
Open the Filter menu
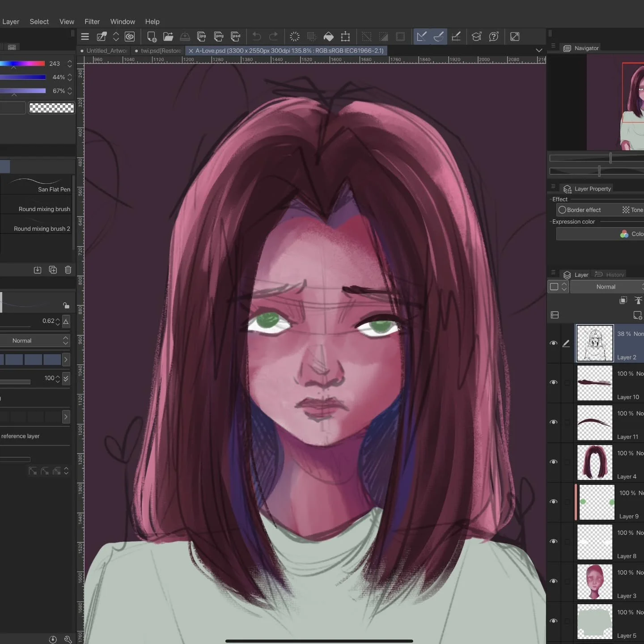coord(92,21)
